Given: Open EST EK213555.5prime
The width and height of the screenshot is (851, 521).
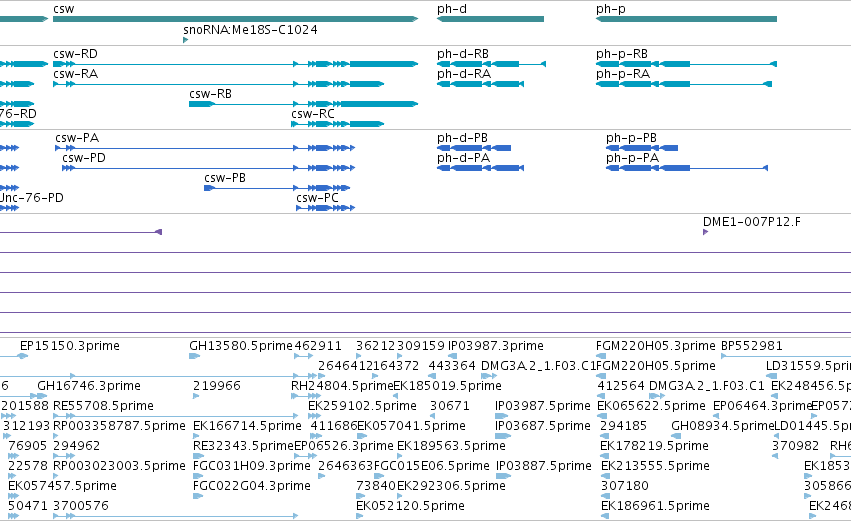Looking at the screenshot, I should tap(656, 466).
